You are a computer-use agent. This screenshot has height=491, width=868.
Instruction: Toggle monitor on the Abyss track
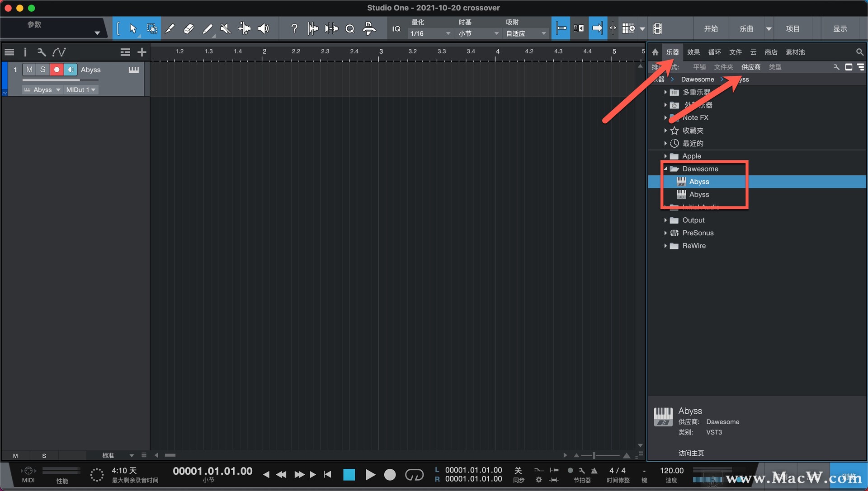tap(71, 70)
